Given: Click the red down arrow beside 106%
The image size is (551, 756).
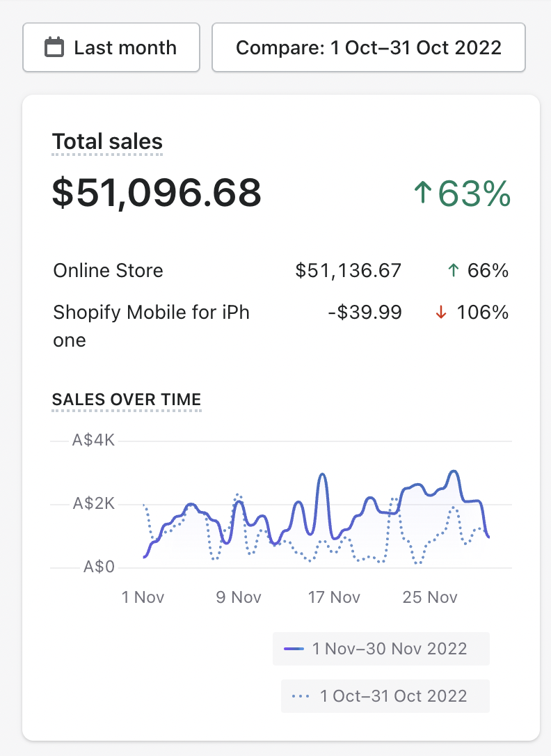Looking at the screenshot, I should point(440,313).
